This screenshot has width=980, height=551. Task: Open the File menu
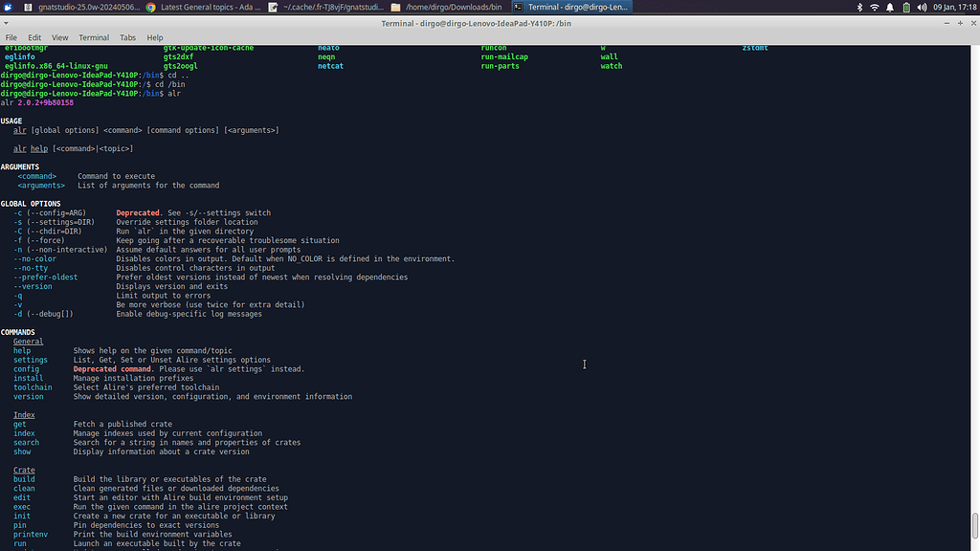point(11,37)
